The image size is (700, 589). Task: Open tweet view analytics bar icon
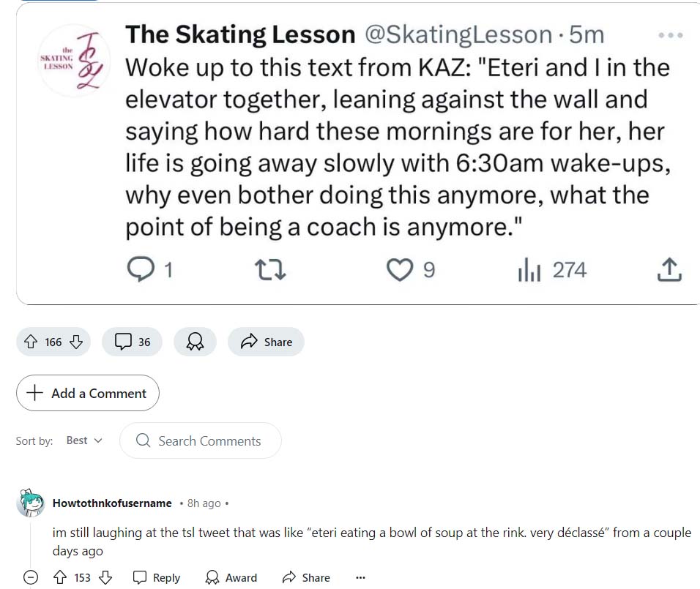(x=529, y=271)
